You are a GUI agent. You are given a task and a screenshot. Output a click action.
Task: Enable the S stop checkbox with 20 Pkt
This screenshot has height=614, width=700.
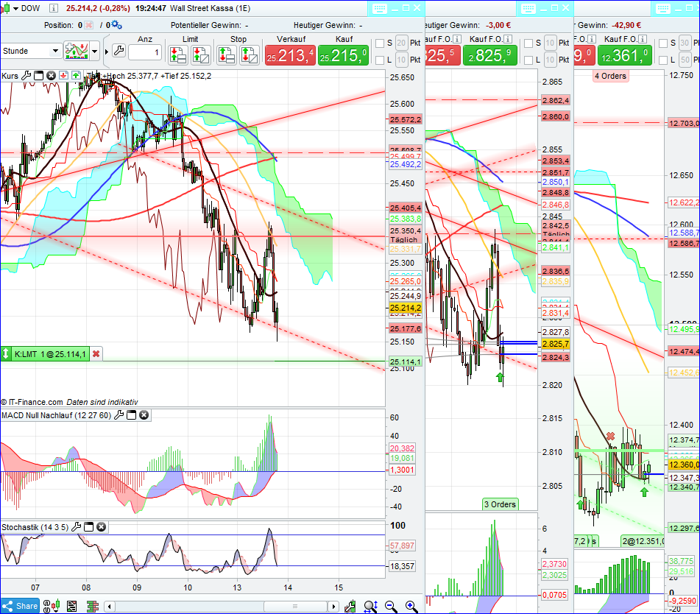point(380,43)
